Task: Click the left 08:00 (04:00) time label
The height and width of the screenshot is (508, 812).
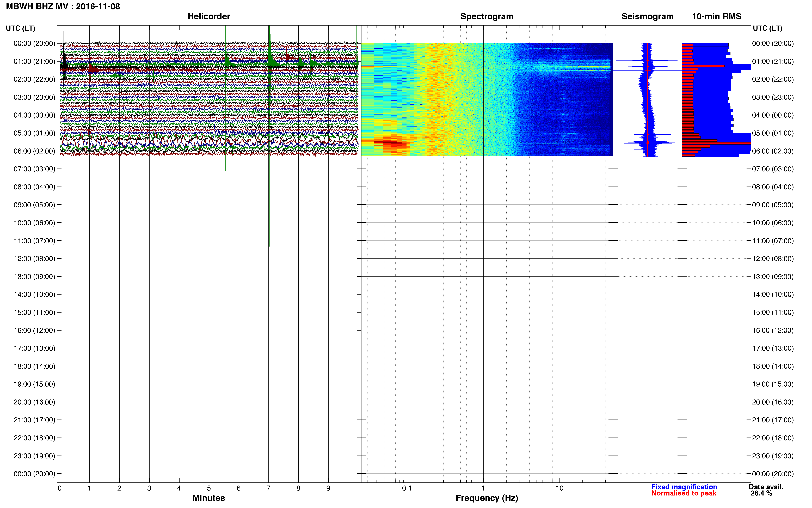Action: [x=34, y=187]
